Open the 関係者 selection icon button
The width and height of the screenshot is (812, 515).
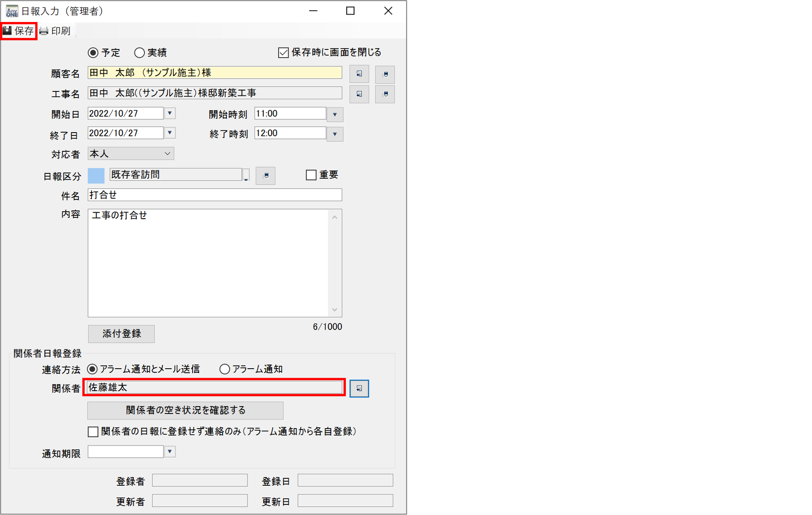[359, 388]
